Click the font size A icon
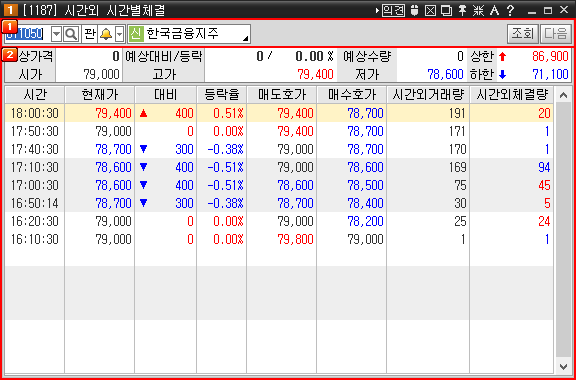576x380 pixels. tap(494, 10)
